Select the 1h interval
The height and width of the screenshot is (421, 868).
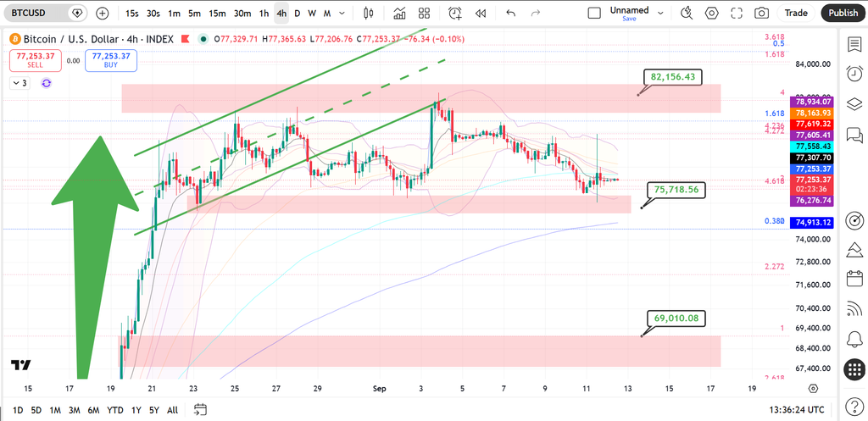click(264, 13)
